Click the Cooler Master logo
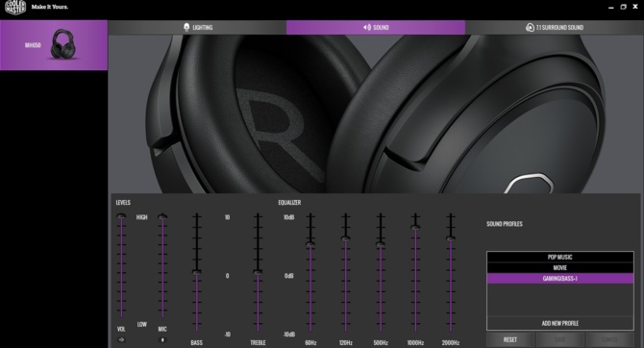This screenshot has height=348, width=644. tap(15, 7)
